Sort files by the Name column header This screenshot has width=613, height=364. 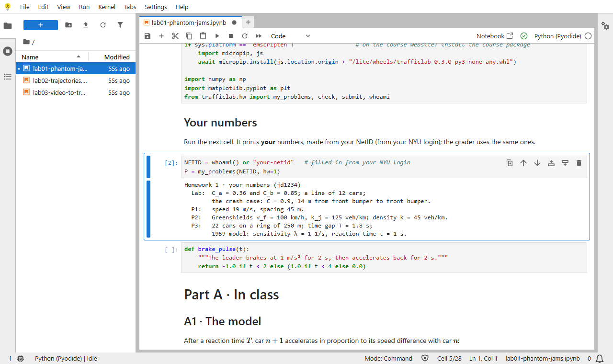coord(52,57)
